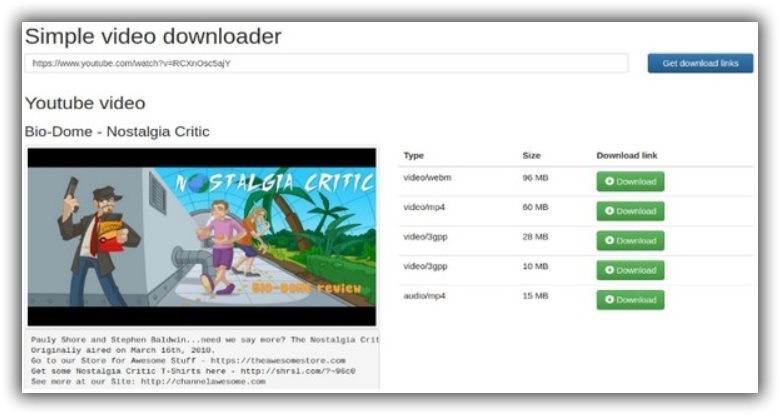Image resolution: width=780 pixels, height=415 pixels.
Task: Click the 'audio/mp4' type cell
Action: pyautogui.click(x=424, y=296)
